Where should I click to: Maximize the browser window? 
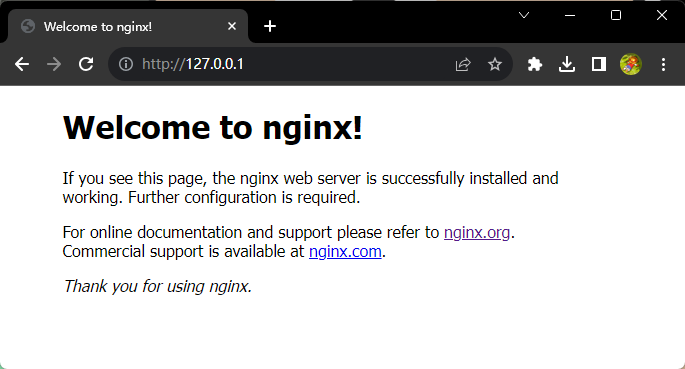[616, 15]
